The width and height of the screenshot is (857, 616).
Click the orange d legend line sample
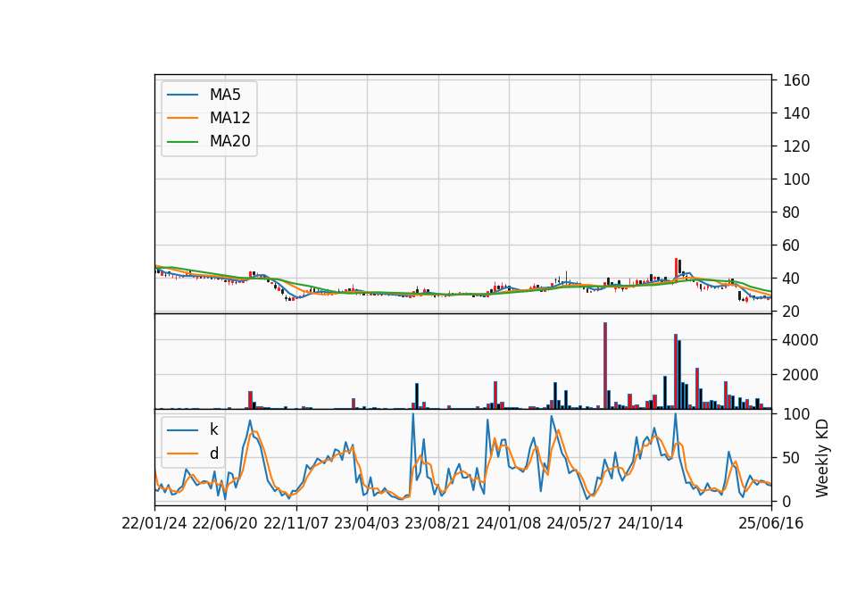(182, 454)
